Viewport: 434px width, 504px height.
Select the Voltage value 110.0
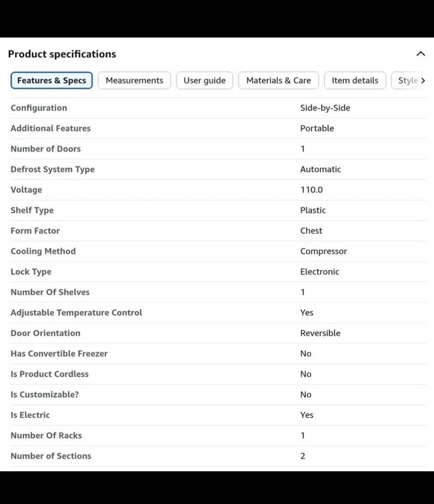pyautogui.click(x=311, y=190)
